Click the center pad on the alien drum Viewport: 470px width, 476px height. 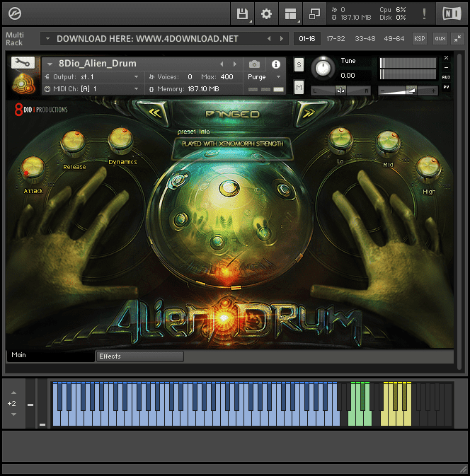[x=229, y=187]
